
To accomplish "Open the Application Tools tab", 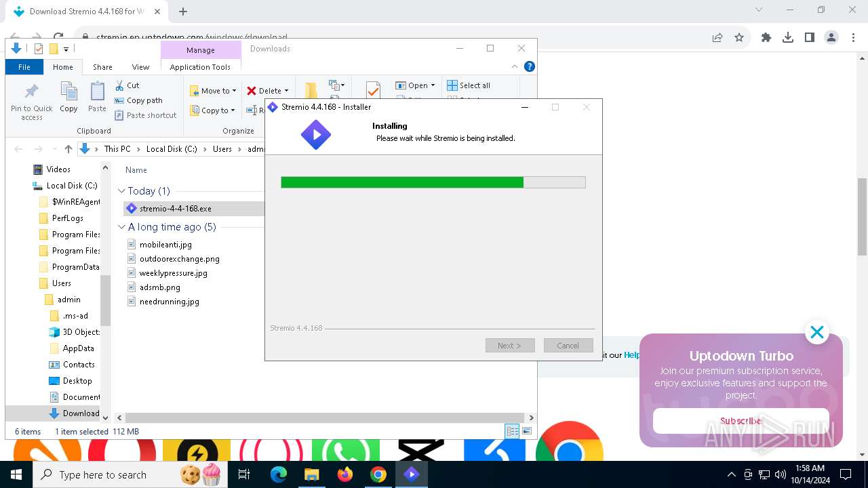I will click(x=200, y=67).
